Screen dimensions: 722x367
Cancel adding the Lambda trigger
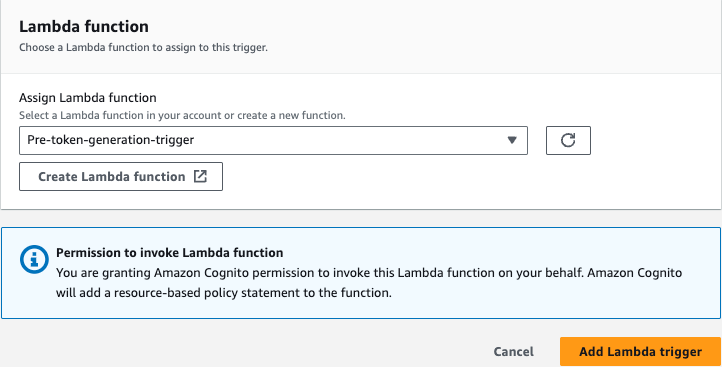[x=513, y=352]
